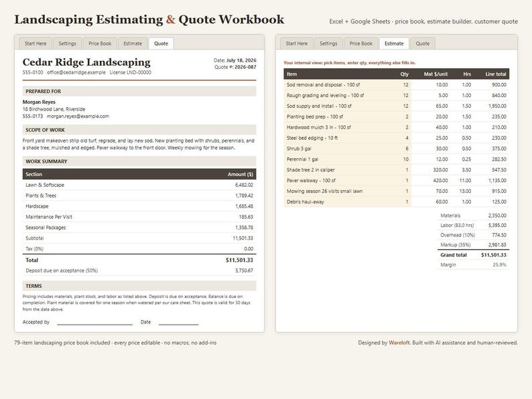
Task: Select deposit amount 5,750.67
Action: tap(244, 270)
